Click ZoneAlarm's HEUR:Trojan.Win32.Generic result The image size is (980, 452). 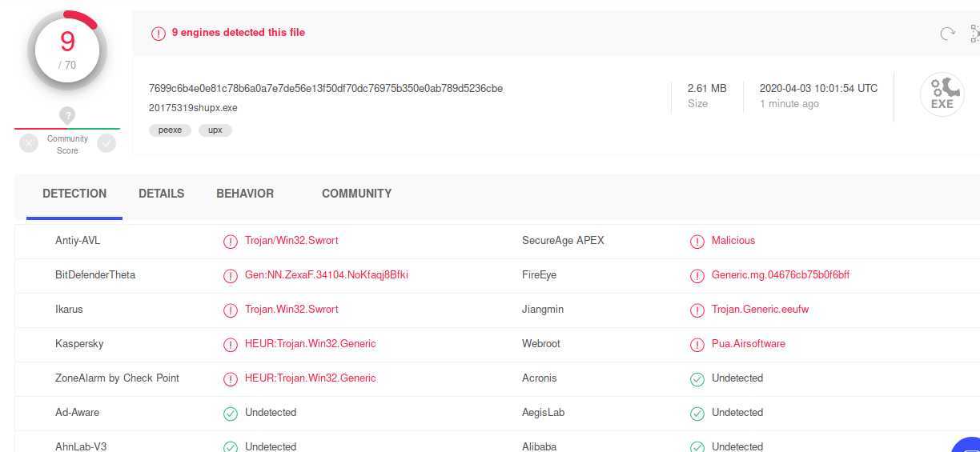(x=311, y=378)
